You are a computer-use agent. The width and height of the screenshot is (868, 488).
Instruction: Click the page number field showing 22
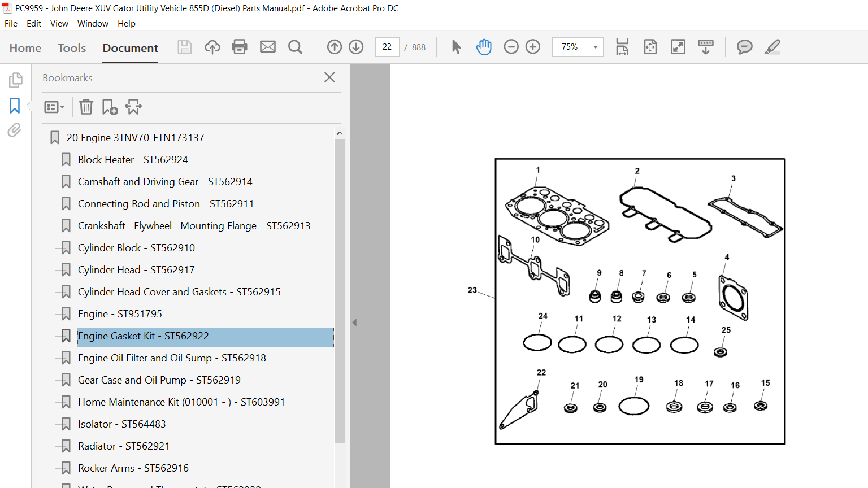point(387,47)
